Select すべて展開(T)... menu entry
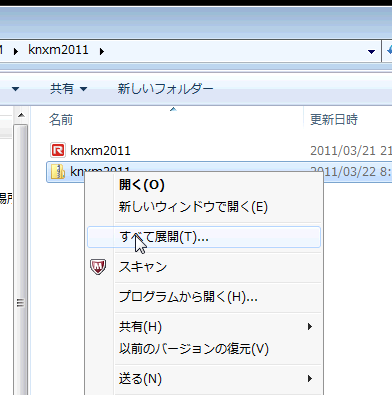The width and height of the screenshot is (392, 395). point(204,237)
